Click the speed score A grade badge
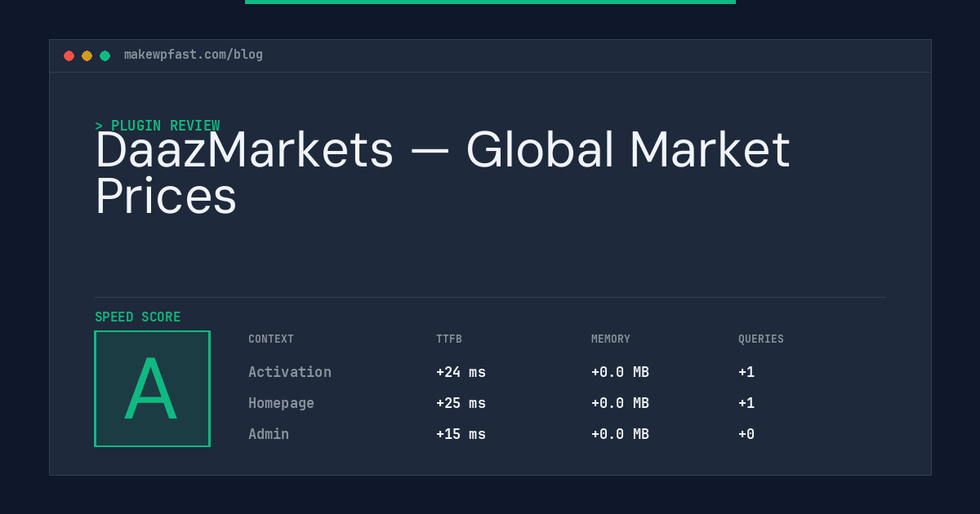The width and height of the screenshot is (980, 514). tap(152, 388)
